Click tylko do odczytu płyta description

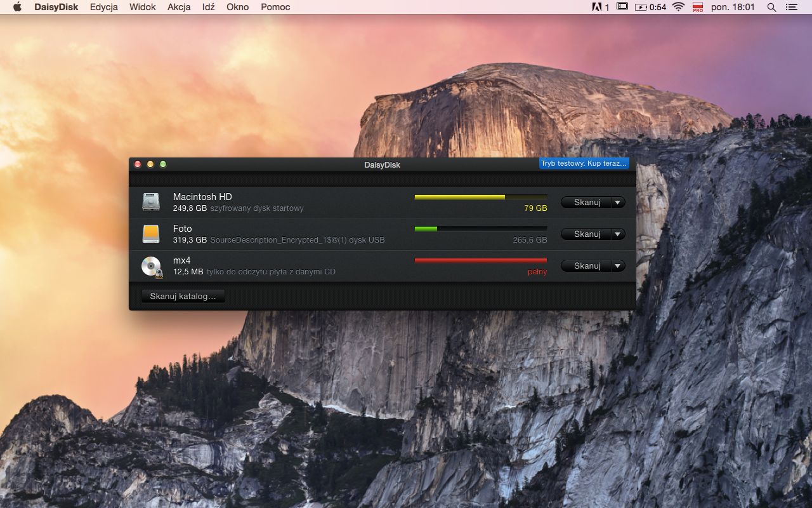pyautogui.click(x=271, y=272)
